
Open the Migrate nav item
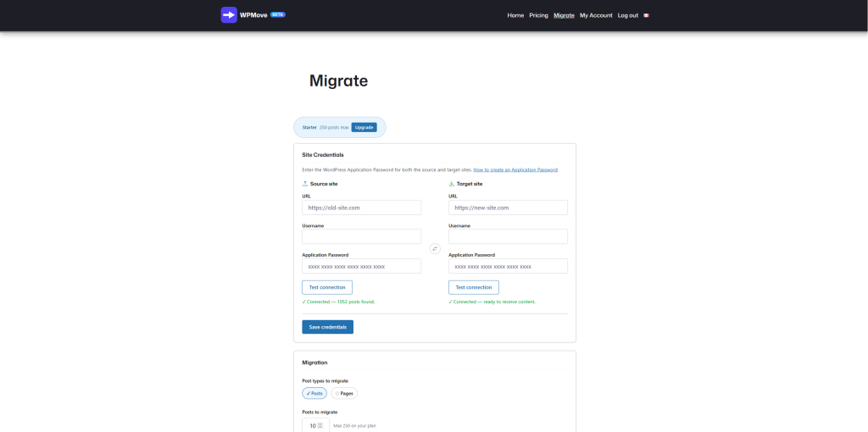click(564, 15)
